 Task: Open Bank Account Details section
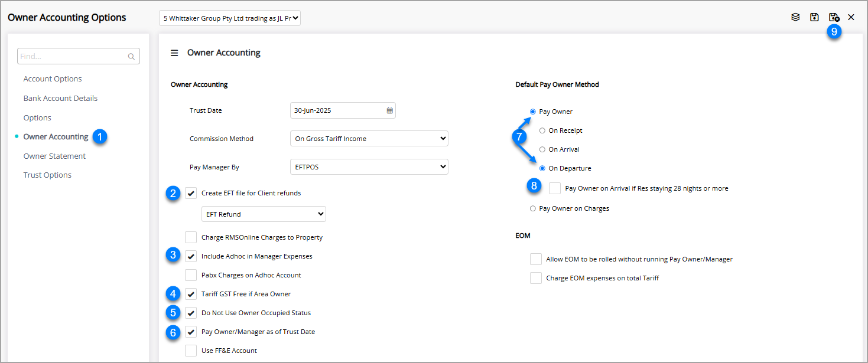tap(60, 99)
